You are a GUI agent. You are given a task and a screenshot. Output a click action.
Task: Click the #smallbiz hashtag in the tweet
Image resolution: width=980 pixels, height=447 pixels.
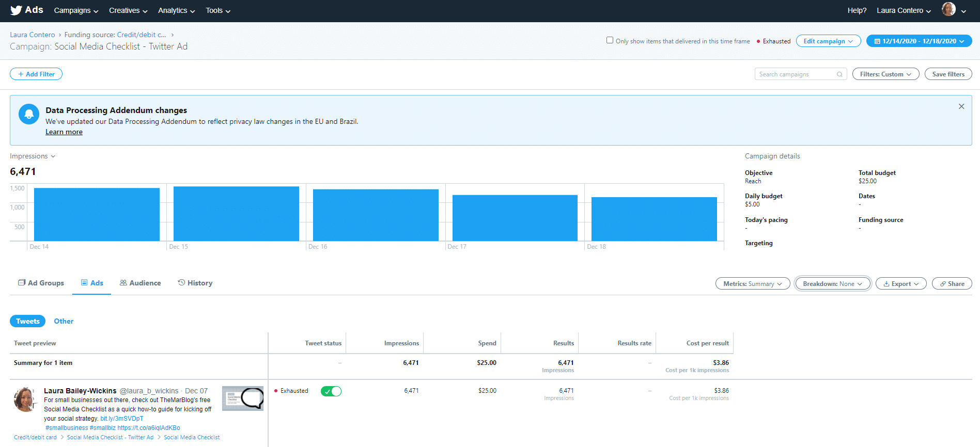pyautogui.click(x=102, y=428)
